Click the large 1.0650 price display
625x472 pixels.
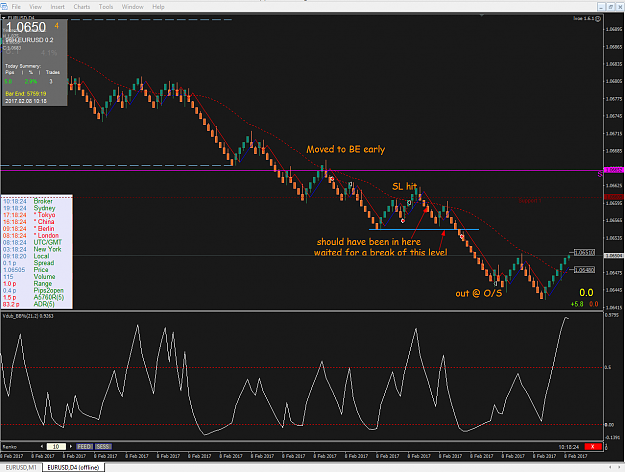[26, 27]
